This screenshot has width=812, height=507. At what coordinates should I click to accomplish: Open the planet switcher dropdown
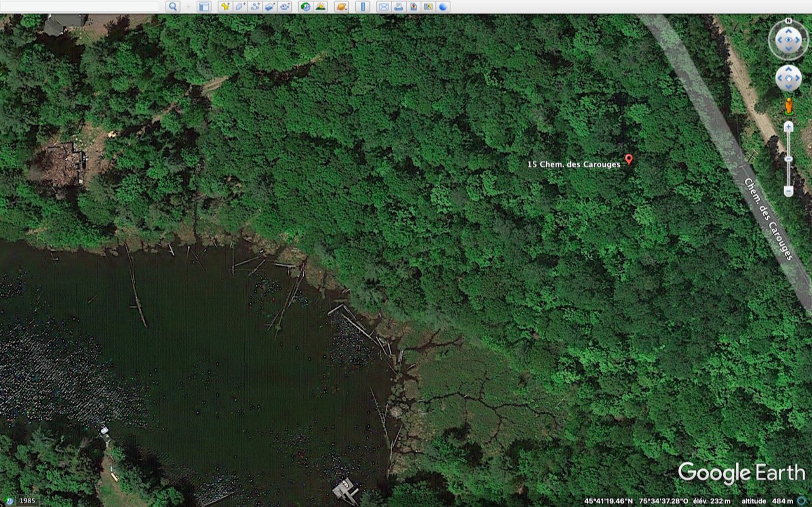click(341, 6)
